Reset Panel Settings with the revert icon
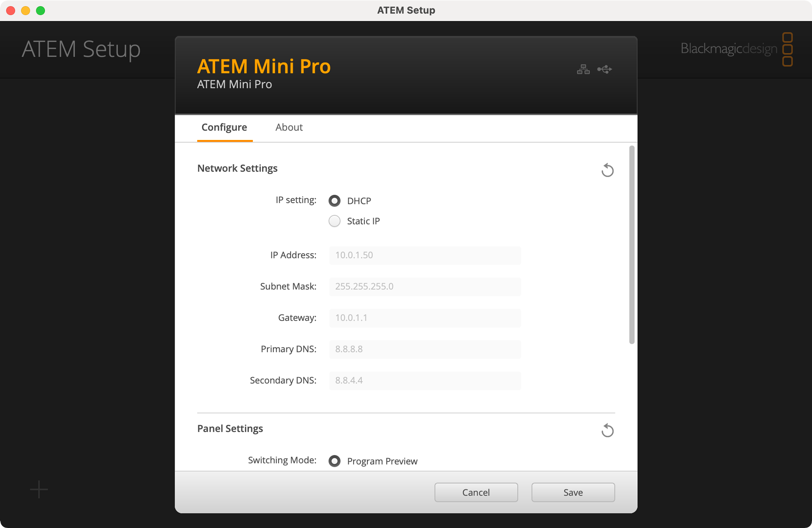The width and height of the screenshot is (812, 528). (607, 430)
